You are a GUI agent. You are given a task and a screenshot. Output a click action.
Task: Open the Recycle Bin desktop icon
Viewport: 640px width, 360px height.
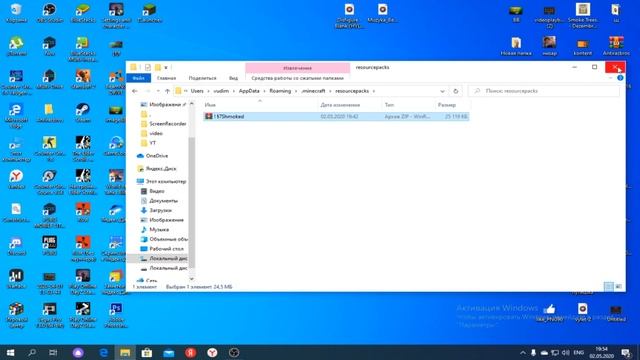(x=16, y=12)
